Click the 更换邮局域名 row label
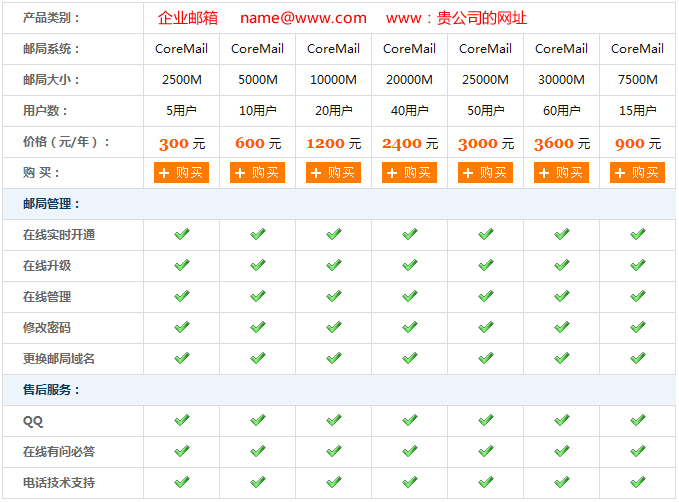The width and height of the screenshot is (679, 502). tap(58, 359)
